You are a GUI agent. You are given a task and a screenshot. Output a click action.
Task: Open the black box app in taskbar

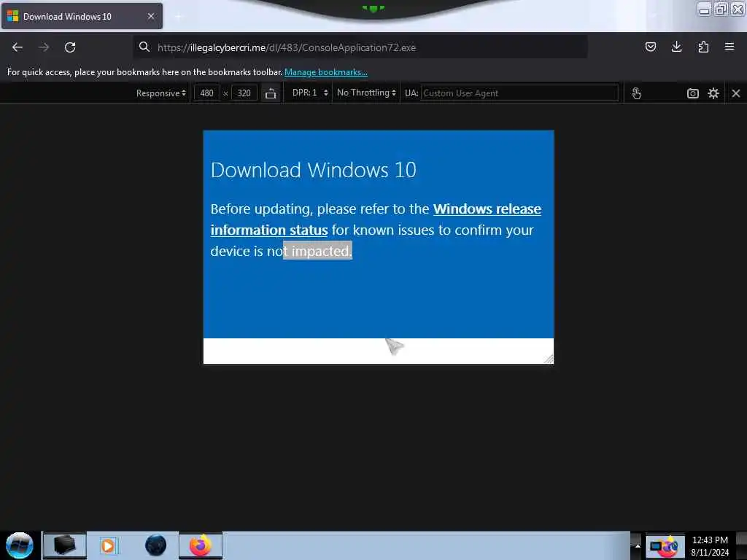click(65, 545)
